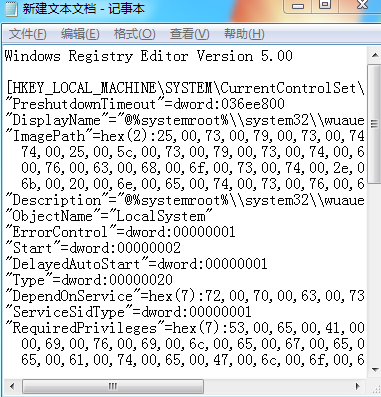Click the horizontal scrollbar thumb
This screenshot has width=381, height=397.
click(113, 387)
